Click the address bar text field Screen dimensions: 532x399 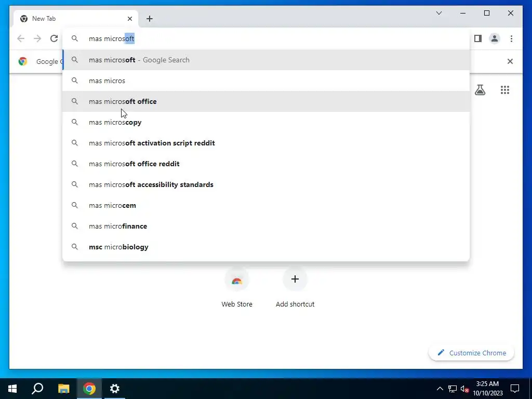coord(267,38)
